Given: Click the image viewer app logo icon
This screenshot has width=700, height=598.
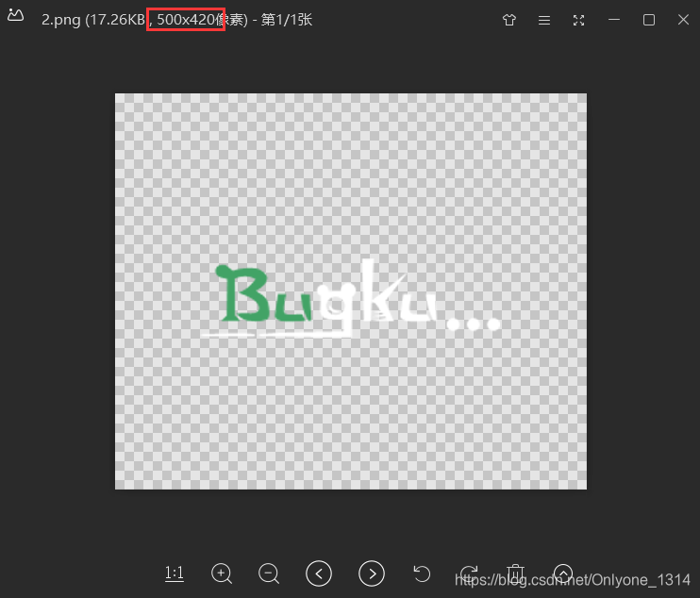Looking at the screenshot, I should pos(16,16).
